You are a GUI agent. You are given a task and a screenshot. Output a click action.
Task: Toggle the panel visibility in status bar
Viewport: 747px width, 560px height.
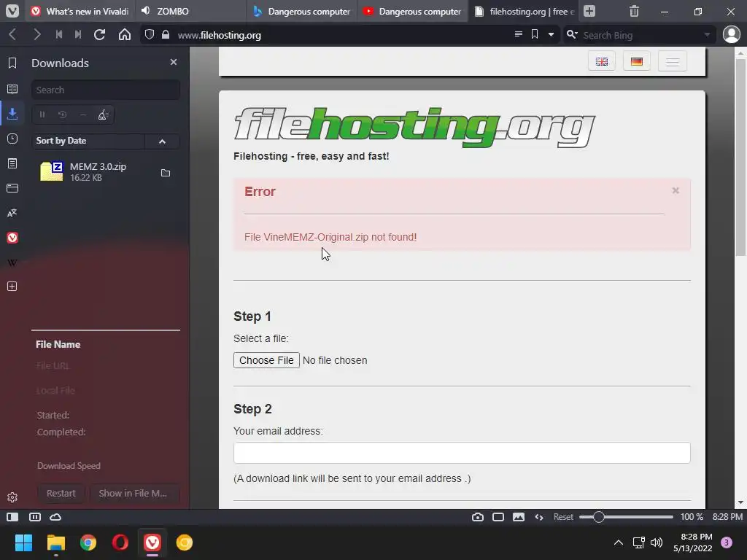click(12, 517)
